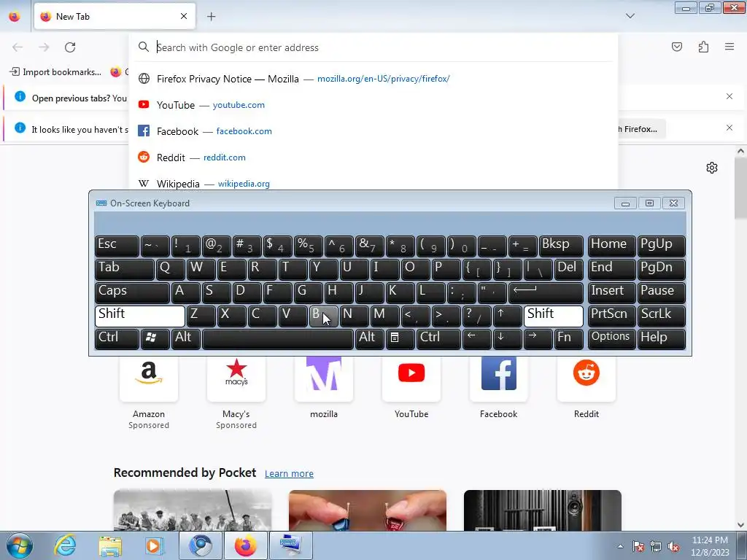747x560 pixels.
Task: Click the Windows logo key
Action: click(x=155, y=339)
